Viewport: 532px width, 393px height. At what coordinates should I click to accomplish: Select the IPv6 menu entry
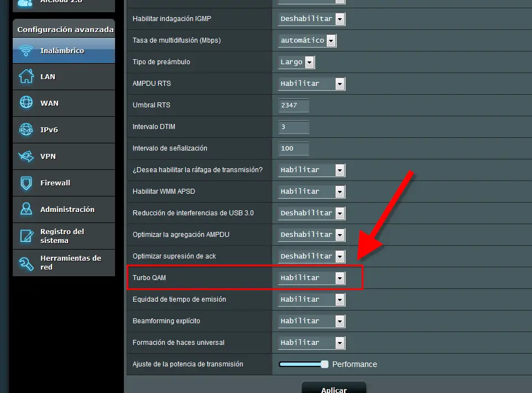pyautogui.click(x=64, y=130)
